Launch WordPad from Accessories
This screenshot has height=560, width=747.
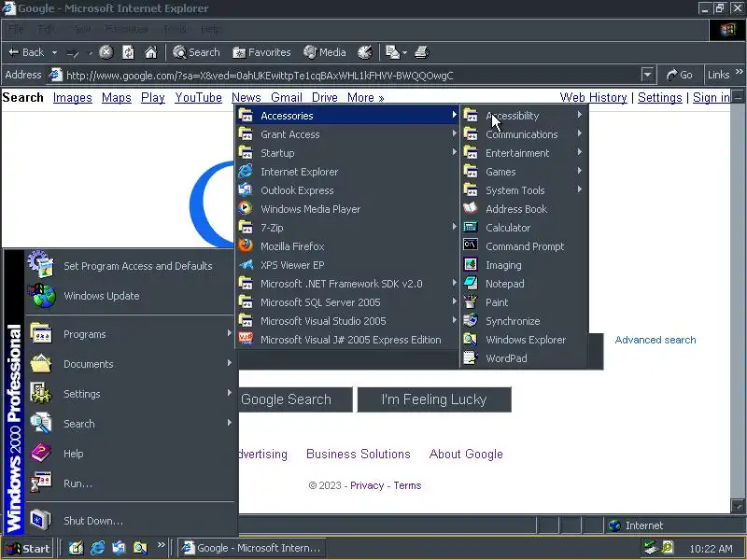[524, 358]
